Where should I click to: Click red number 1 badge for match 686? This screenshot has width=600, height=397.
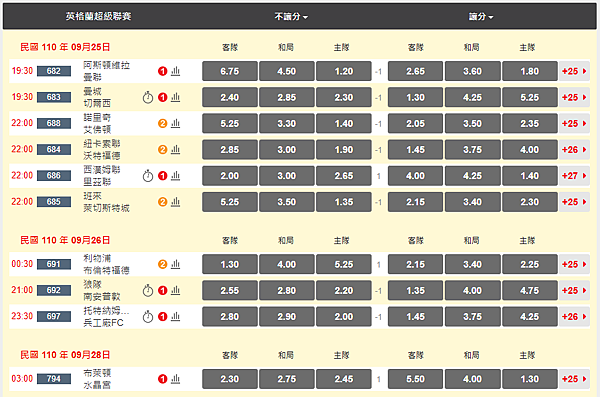click(x=163, y=176)
